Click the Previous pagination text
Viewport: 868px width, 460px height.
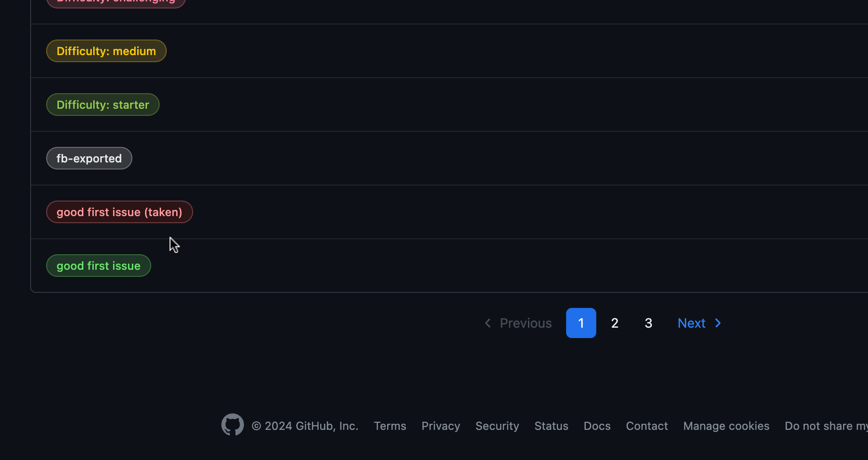click(526, 323)
